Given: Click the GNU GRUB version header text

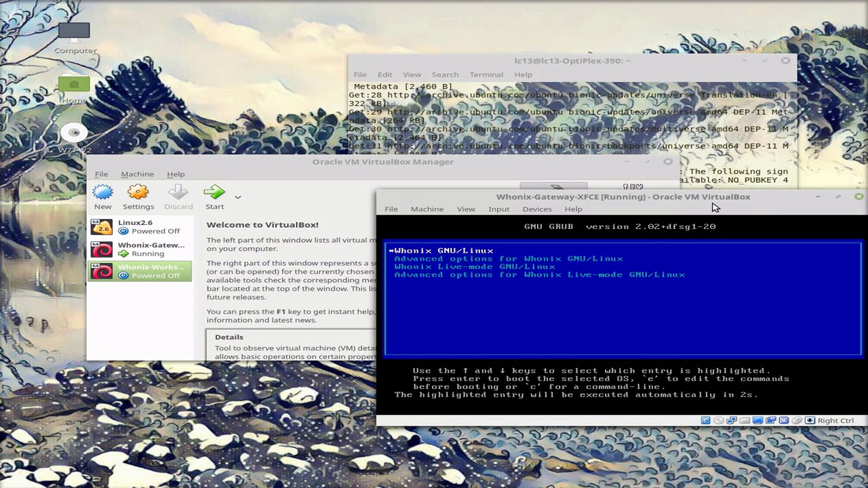Looking at the screenshot, I should click(x=620, y=226).
